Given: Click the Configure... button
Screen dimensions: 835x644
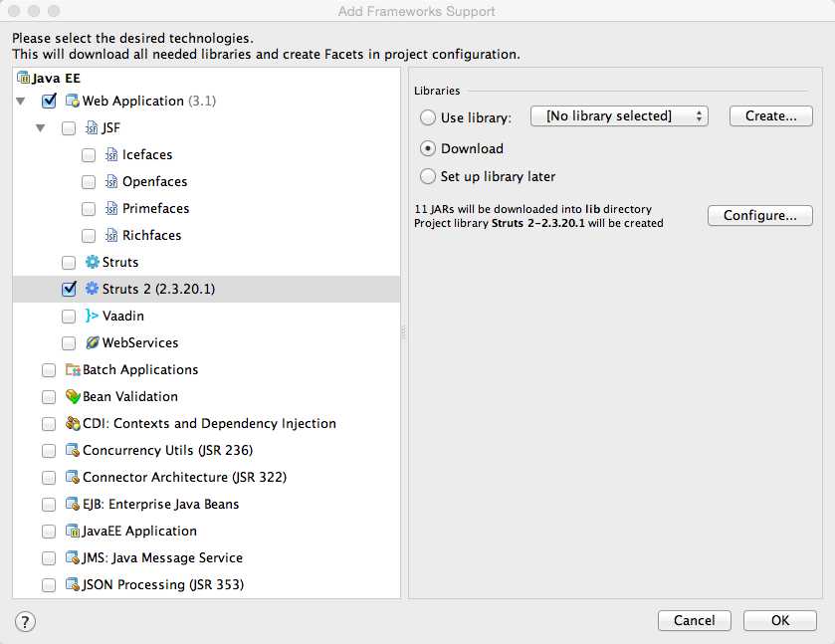Looking at the screenshot, I should coord(760,216).
